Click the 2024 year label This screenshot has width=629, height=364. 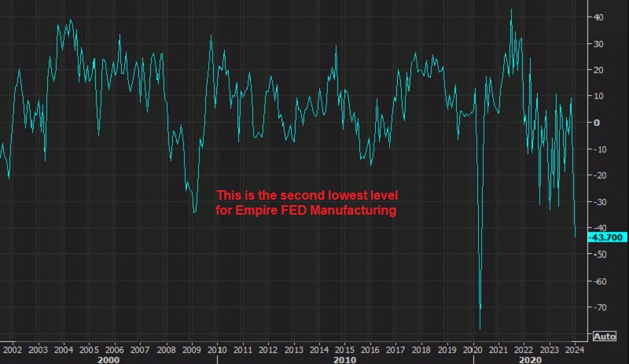(575, 350)
